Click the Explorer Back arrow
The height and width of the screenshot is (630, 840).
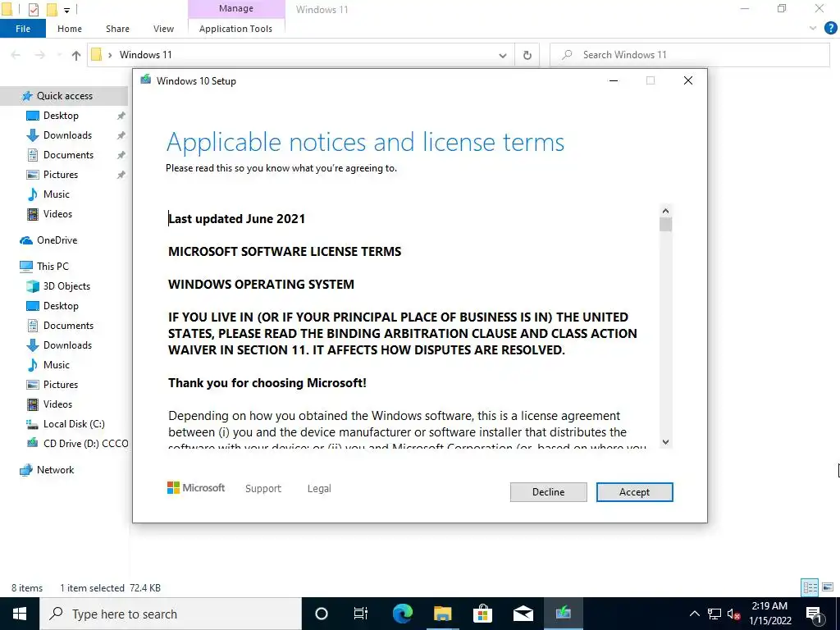[x=16, y=55]
